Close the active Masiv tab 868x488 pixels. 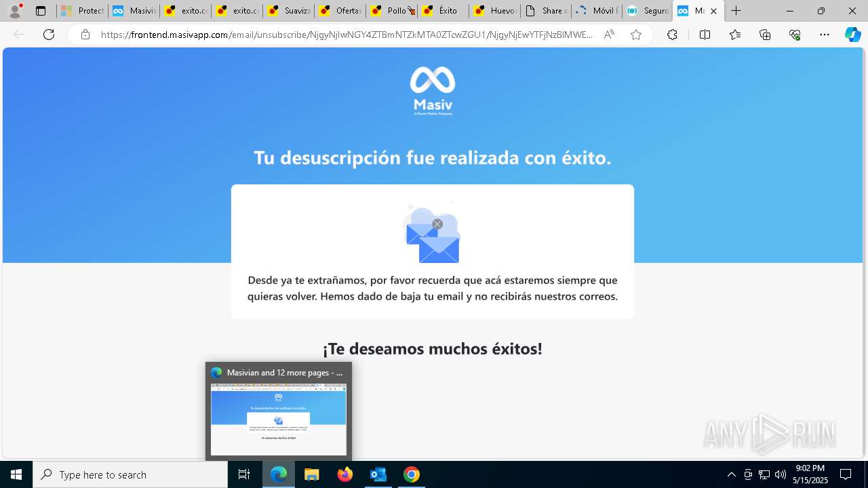[x=713, y=11]
